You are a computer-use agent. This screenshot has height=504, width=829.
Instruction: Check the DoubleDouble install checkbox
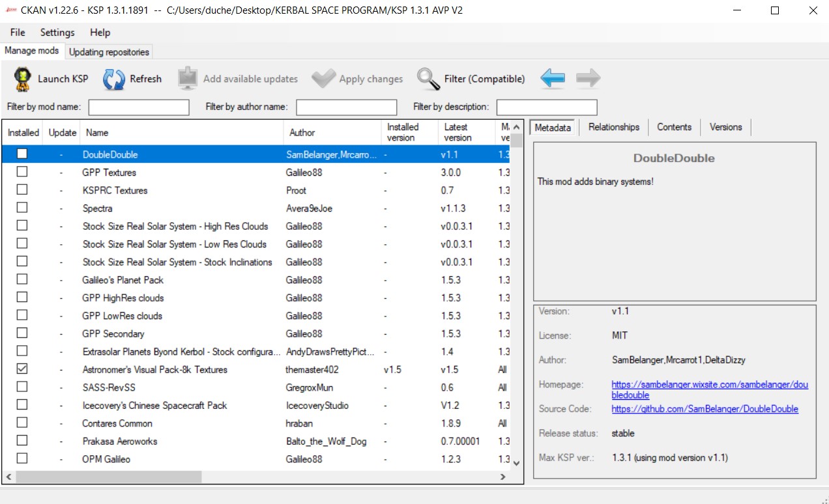click(x=22, y=154)
